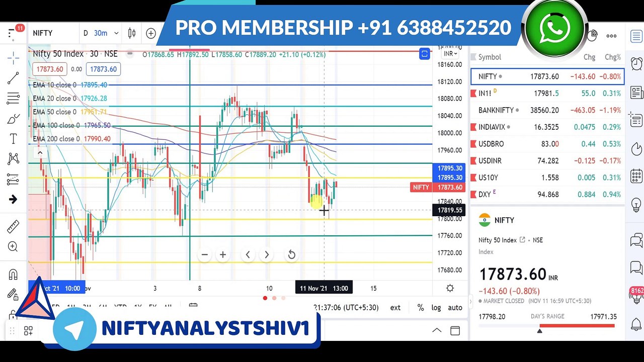The height and width of the screenshot is (362, 644).
Task: Open watchlist three-dots more menu
Action: [x=611, y=36]
